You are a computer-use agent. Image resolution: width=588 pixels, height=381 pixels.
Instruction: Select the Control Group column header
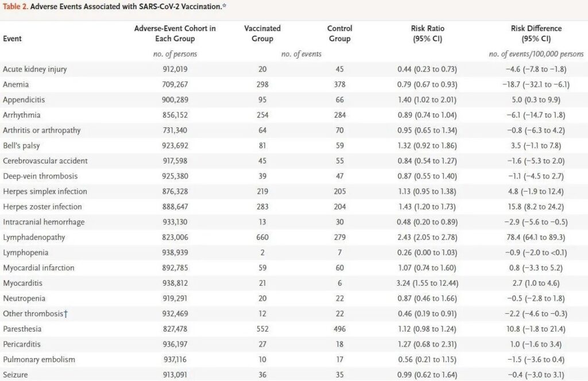click(x=339, y=34)
